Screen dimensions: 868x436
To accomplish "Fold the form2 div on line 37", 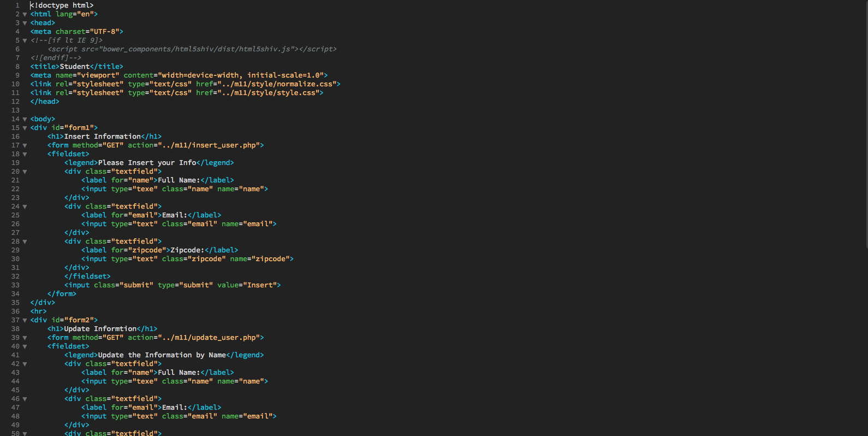I will pos(25,320).
